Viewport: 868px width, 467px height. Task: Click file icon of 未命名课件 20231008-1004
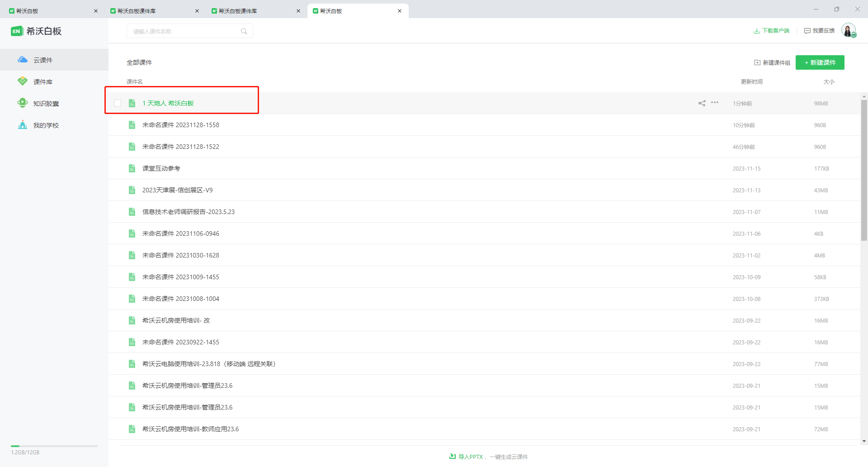coord(132,299)
